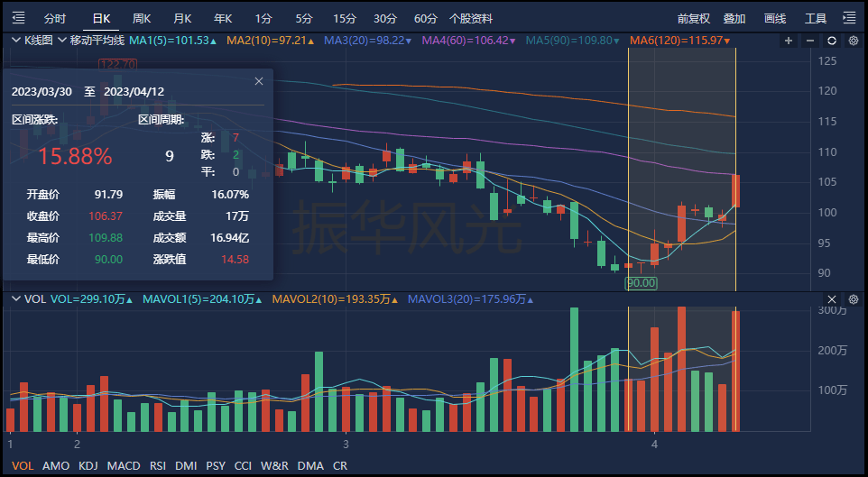Click MA2(10)=97.21 legend label
Image resolution: width=868 pixels, height=477 pixels.
[271, 41]
